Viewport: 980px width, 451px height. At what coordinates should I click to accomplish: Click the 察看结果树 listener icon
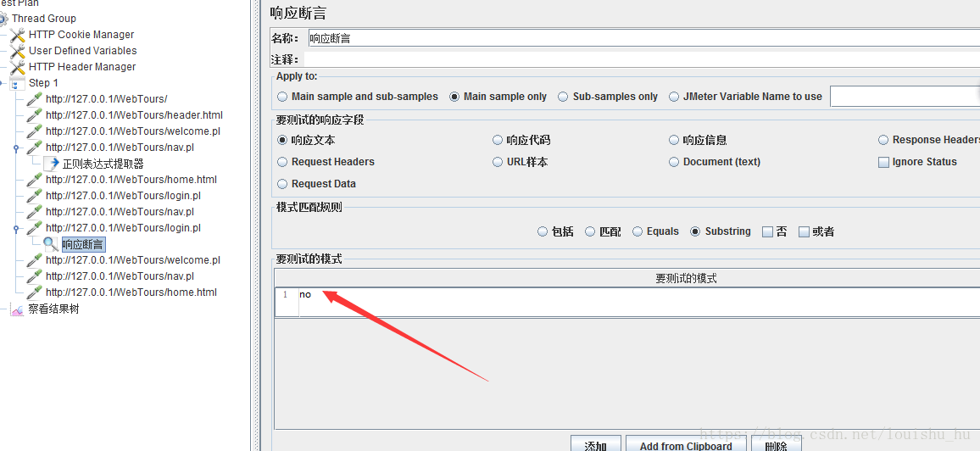18,309
